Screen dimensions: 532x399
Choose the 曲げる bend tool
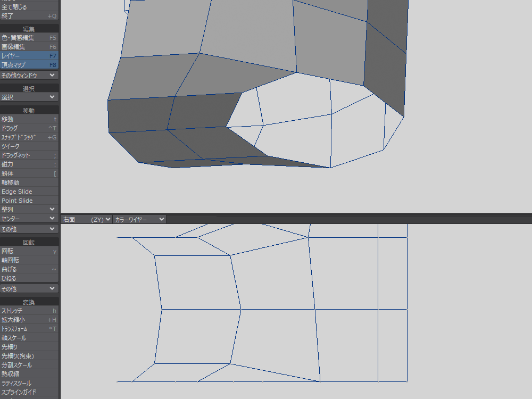click(x=29, y=269)
